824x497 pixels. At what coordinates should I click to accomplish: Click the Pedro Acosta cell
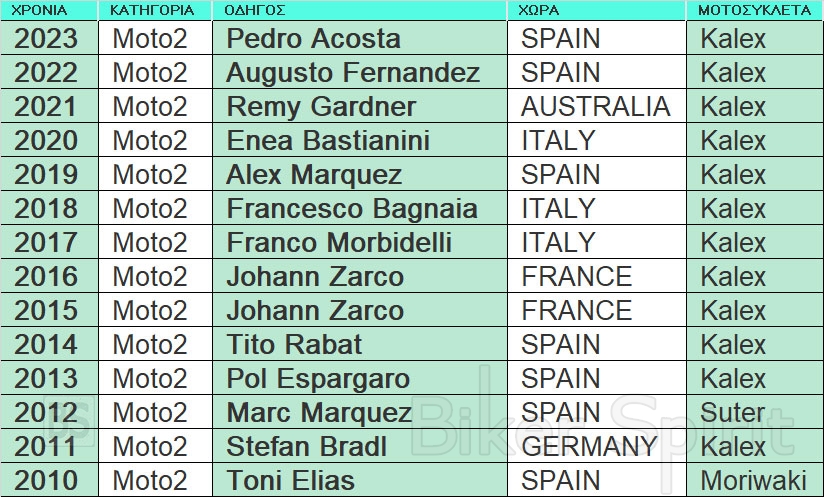click(x=313, y=39)
